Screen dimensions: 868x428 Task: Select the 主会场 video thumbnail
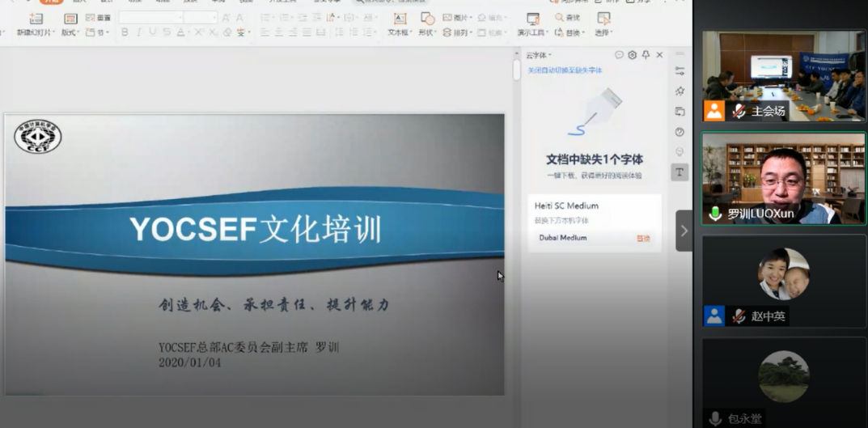[784, 76]
